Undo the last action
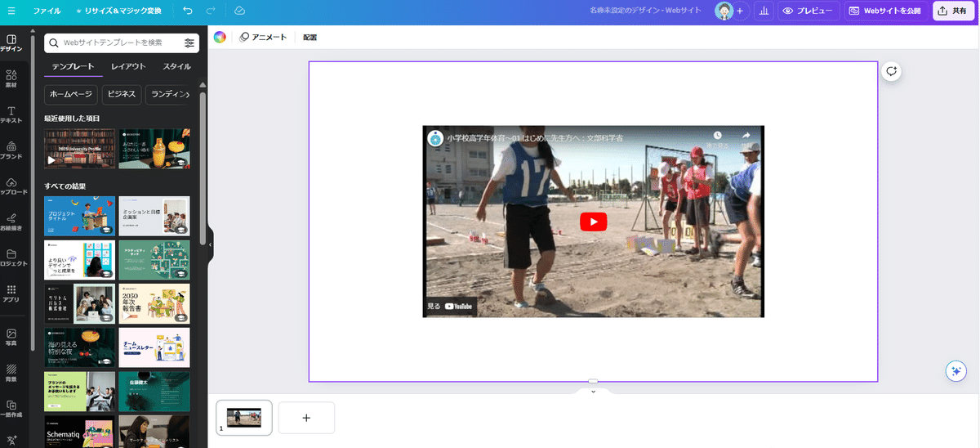Image resolution: width=980 pixels, height=448 pixels. tap(189, 11)
